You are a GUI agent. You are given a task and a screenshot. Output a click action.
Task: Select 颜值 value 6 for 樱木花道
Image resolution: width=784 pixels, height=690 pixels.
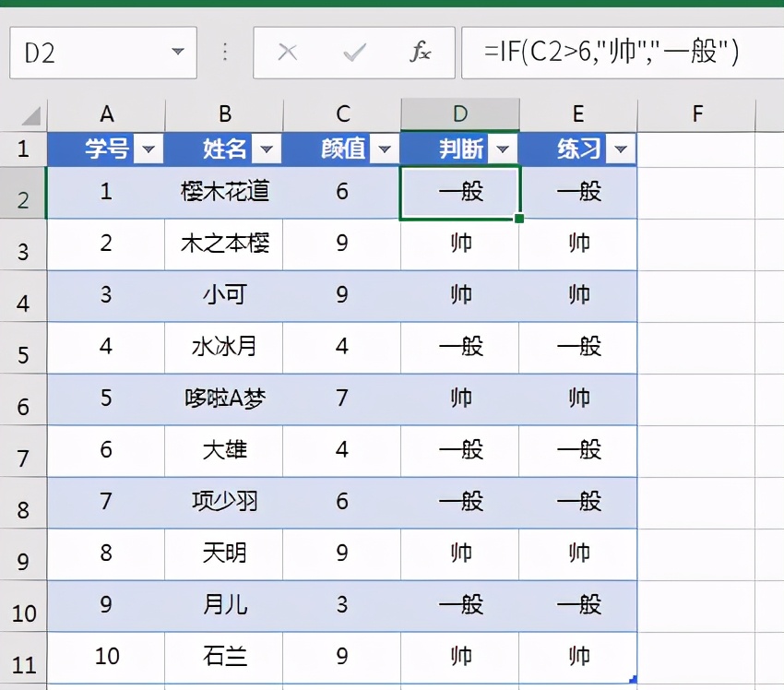point(342,193)
